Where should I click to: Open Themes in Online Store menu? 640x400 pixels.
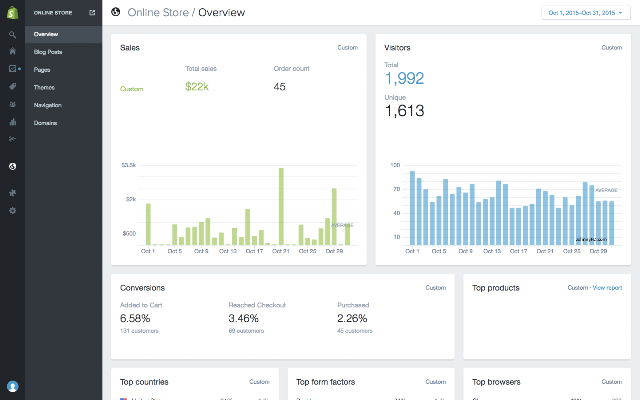tap(44, 87)
